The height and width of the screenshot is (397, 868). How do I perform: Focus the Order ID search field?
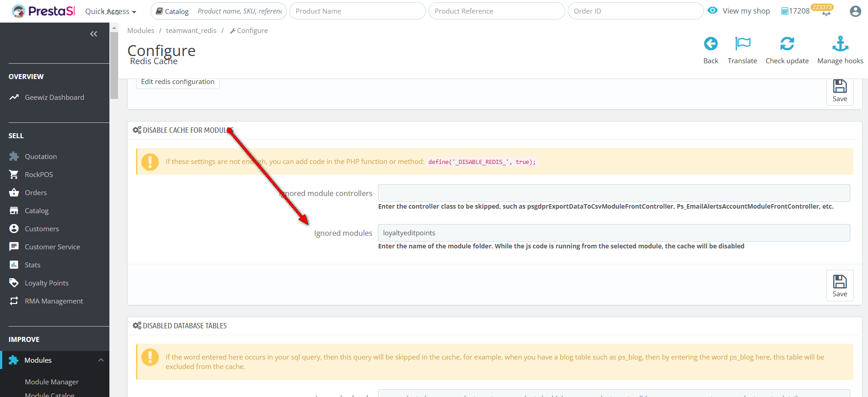[635, 11]
